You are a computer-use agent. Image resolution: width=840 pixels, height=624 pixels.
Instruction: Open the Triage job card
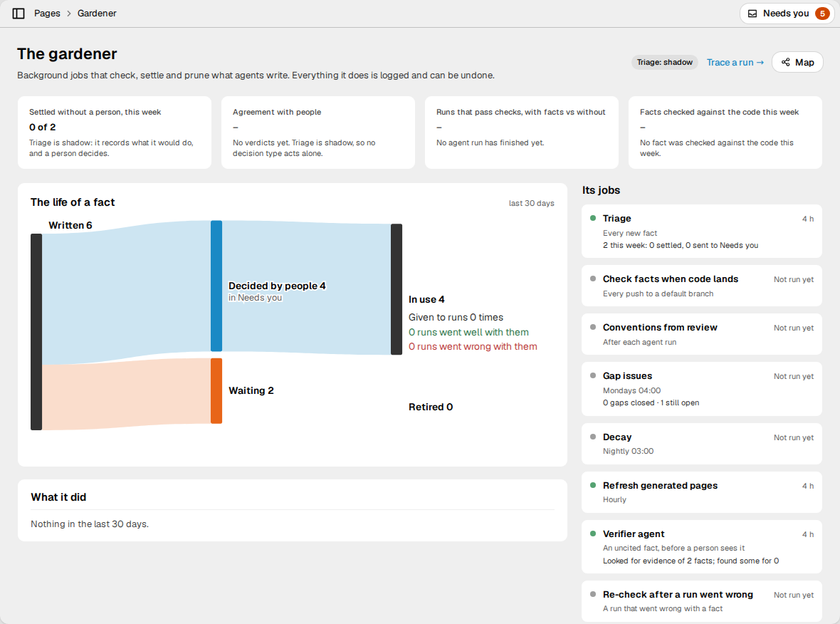click(x=702, y=231)
